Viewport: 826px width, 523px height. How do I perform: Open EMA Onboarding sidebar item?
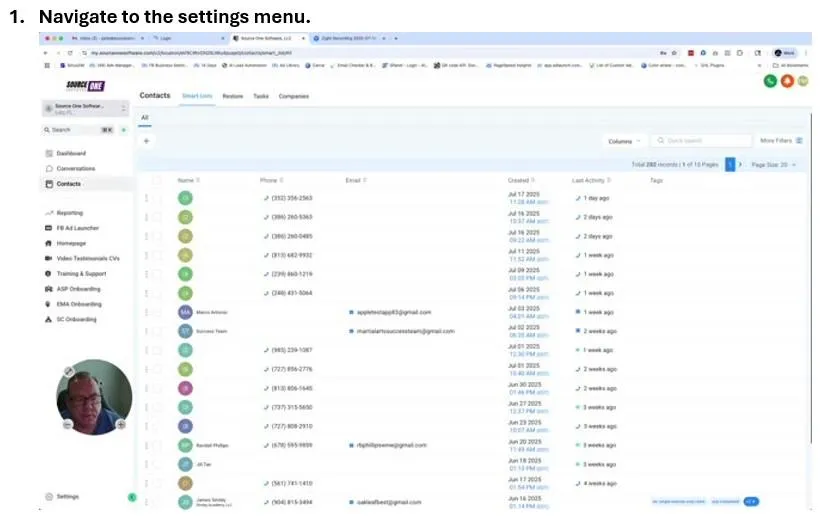click(x=73, y=304)
